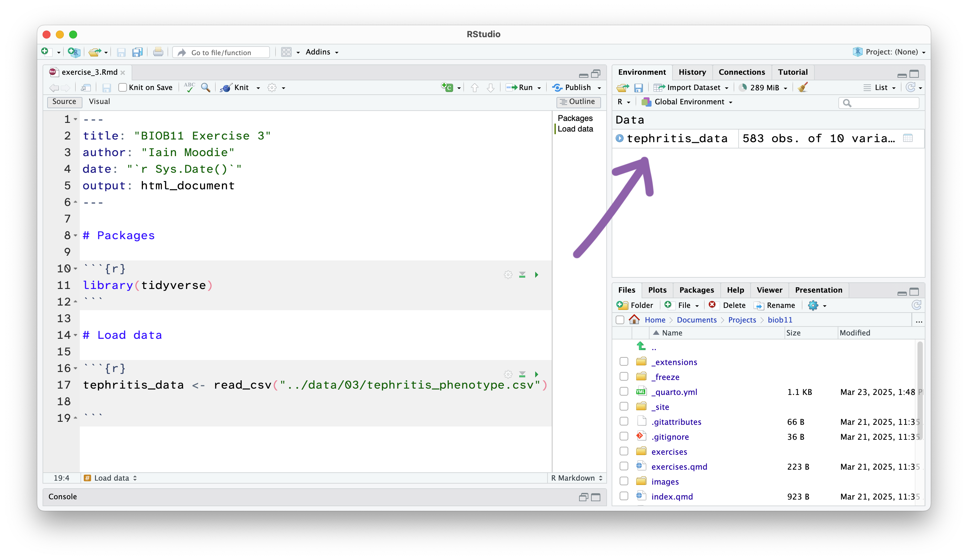Click the find/replace magnifier icon in editor
Image resolution: width=968 pixels, height=560 pixels.
(205, 87)
